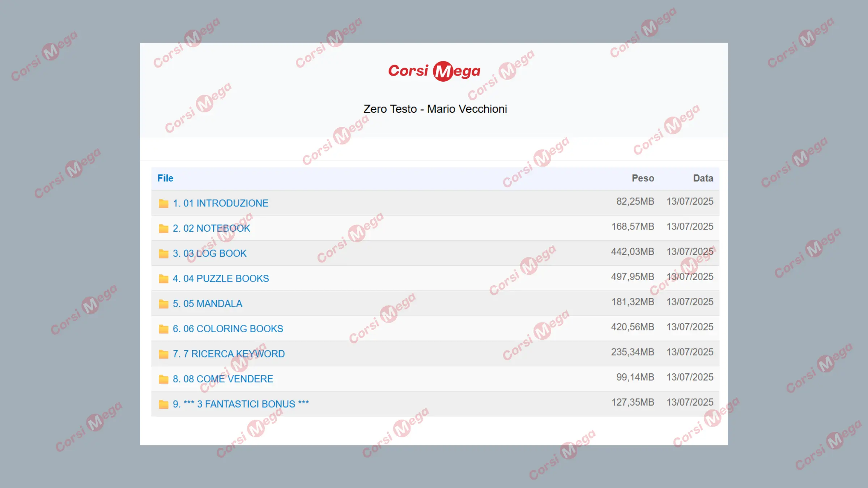Click the Peso column header

(643, 178)
